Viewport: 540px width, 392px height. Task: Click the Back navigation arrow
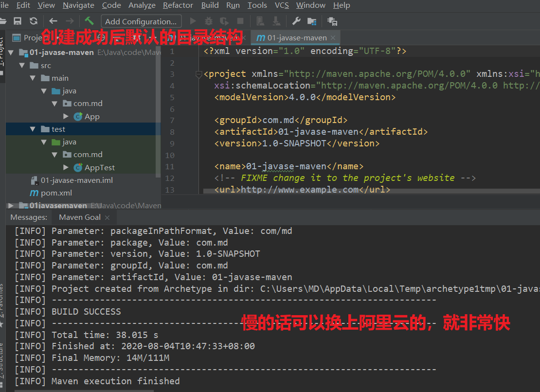(53, 21)
